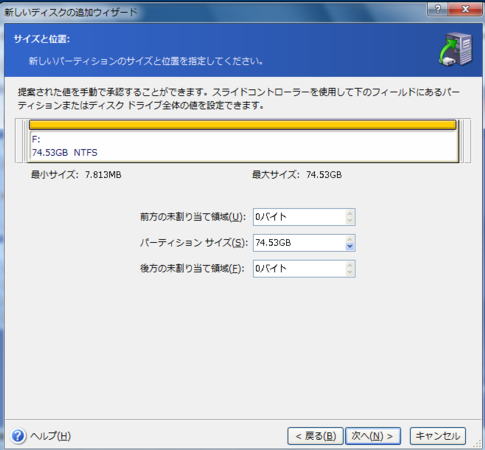Viewport: 485px width, 450px height.
Task: Click the blue Help question mark icon
Action: (x=18, y=436)
